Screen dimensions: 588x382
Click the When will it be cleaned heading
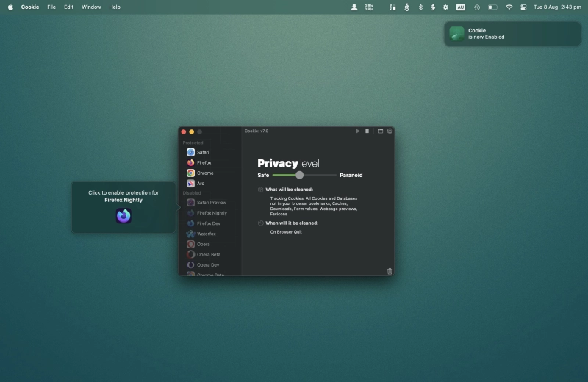pos(292,223)
